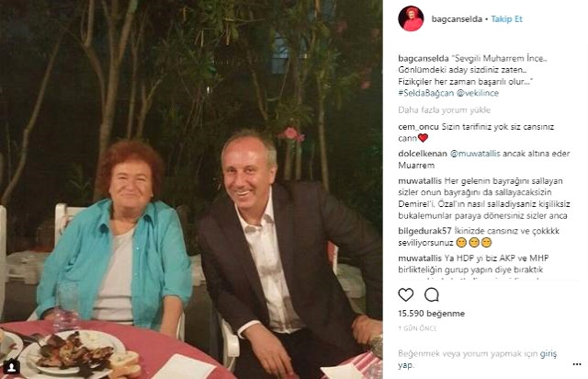Image resolution: width=588 pixels, height=379 pixels.
Task: Open the #SeldaBağcan hashtag
Action: tap(426, 93)
